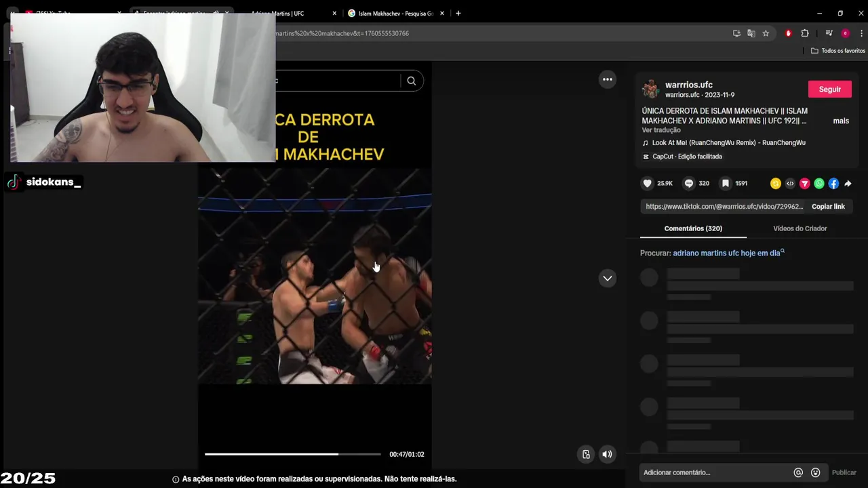
Task: Open the three-dots video options menu
Action: click(608, 79)
